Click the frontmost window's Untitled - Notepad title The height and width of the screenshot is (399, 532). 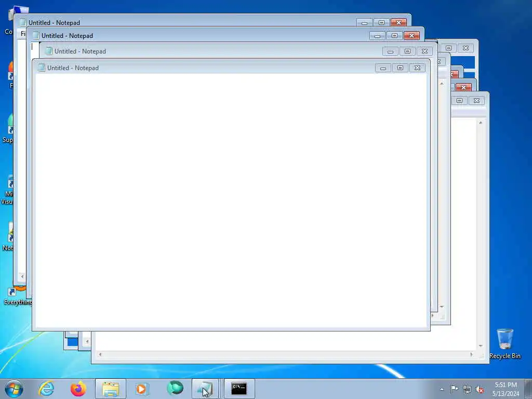click(73, 68)
